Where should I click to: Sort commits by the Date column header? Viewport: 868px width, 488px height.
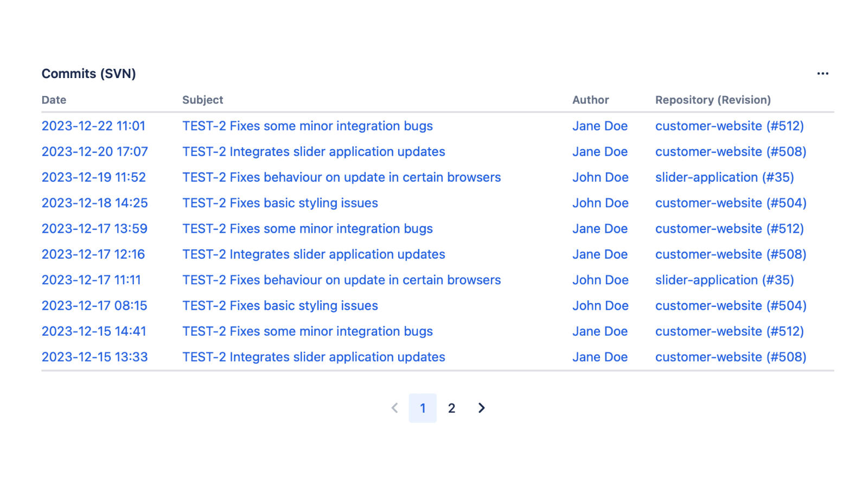click(54, 100)
